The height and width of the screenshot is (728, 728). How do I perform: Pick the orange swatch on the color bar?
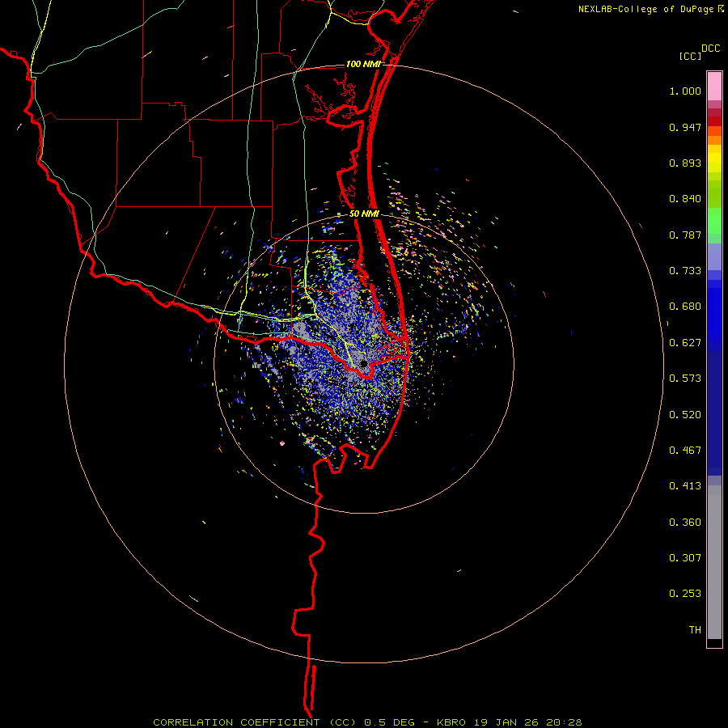point(714,140)
